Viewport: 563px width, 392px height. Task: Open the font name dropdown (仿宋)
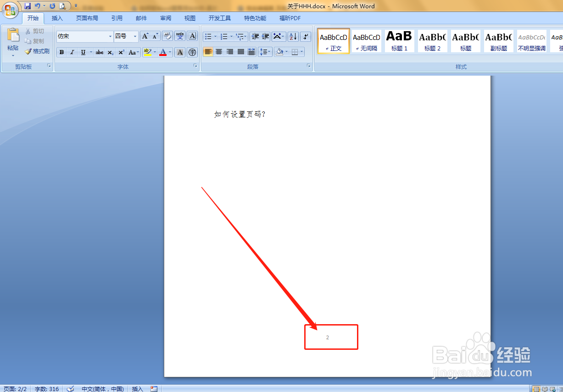[110, 36]
